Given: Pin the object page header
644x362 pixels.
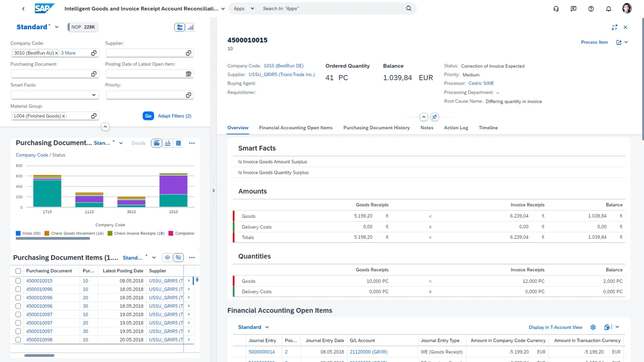Looking at the screenshot, I should click(x=434, y=117).
